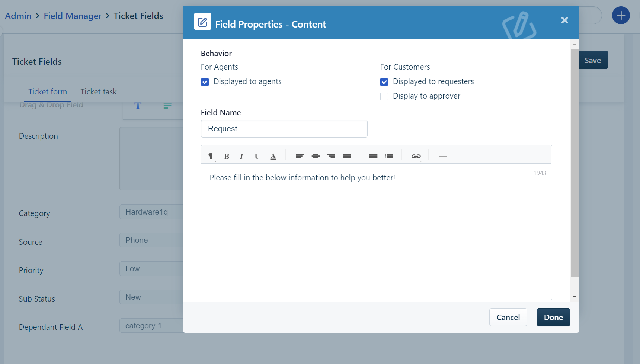Click the scrollbar up arrow

[x=575, y=44]
